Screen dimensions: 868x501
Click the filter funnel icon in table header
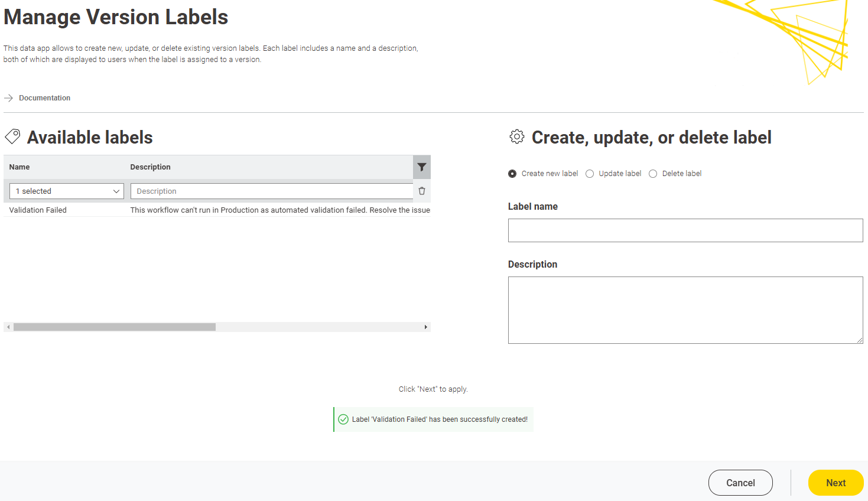422,167
